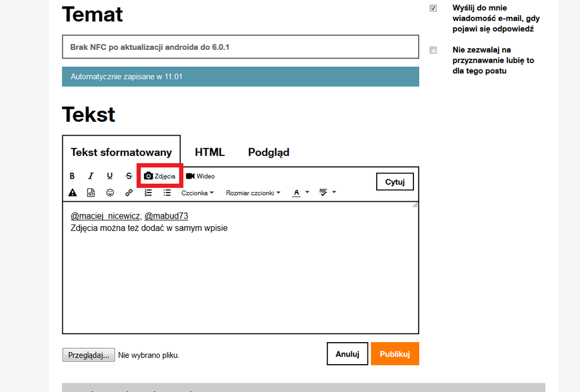Focus the Temat subject input field
Image resolution: width=580 pixels, height=392 pixels.
click(x=240, y=47)
